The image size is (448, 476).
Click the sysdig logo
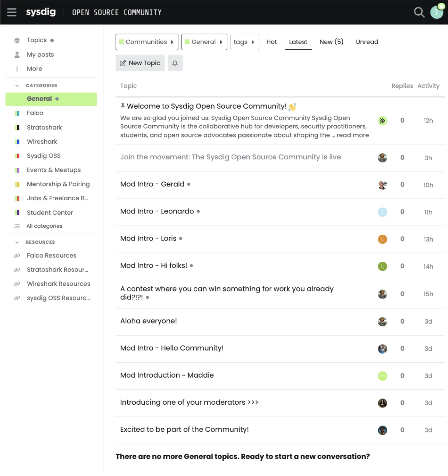[x=41, y=12]
